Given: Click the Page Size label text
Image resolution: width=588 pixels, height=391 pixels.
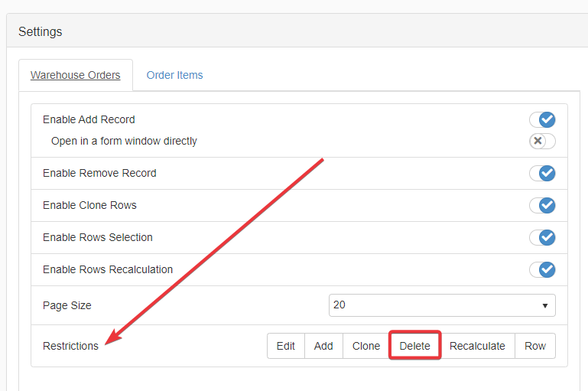Looking at the screenshot, I should [x=67, y=305].
